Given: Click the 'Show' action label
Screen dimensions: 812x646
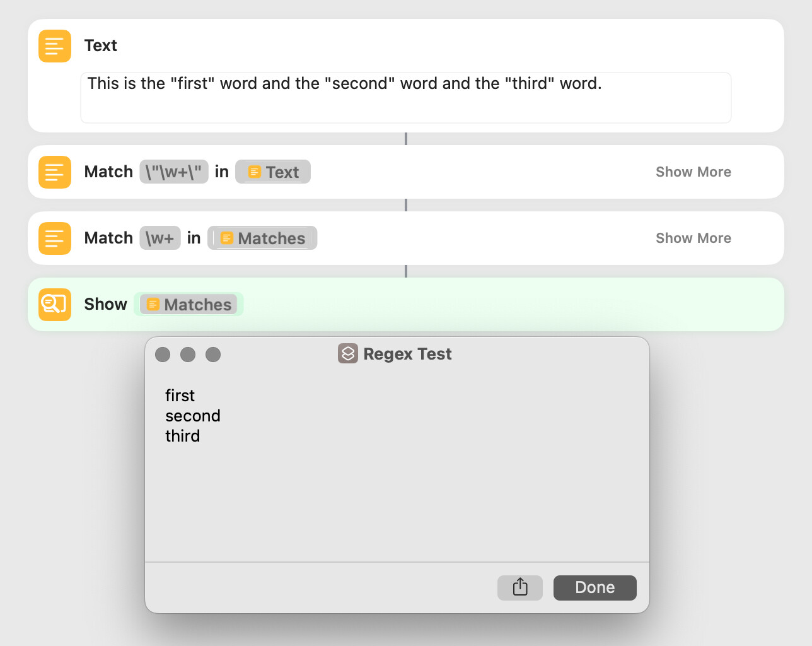Looking at the screenshot, I should click(106, 304).
